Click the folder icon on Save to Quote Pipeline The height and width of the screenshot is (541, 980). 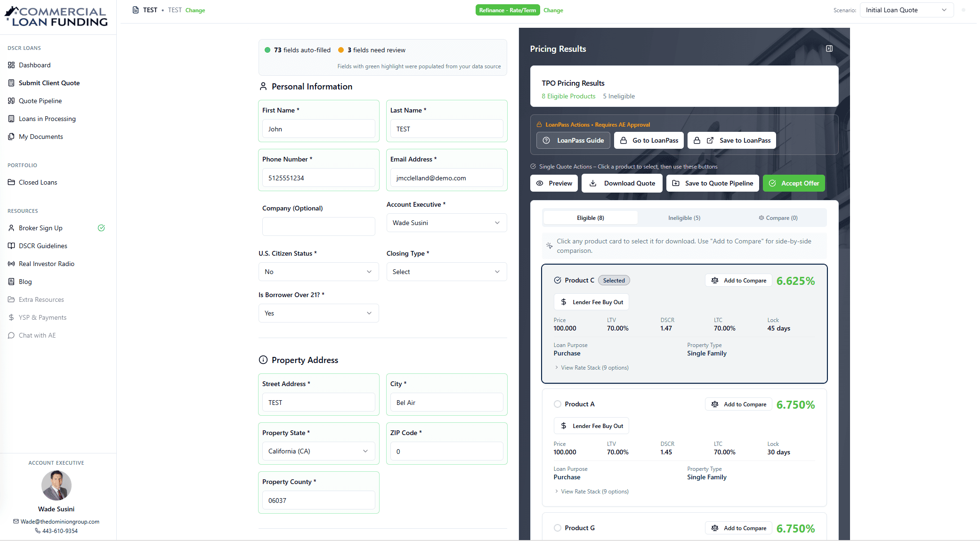[x=676, y=183]
